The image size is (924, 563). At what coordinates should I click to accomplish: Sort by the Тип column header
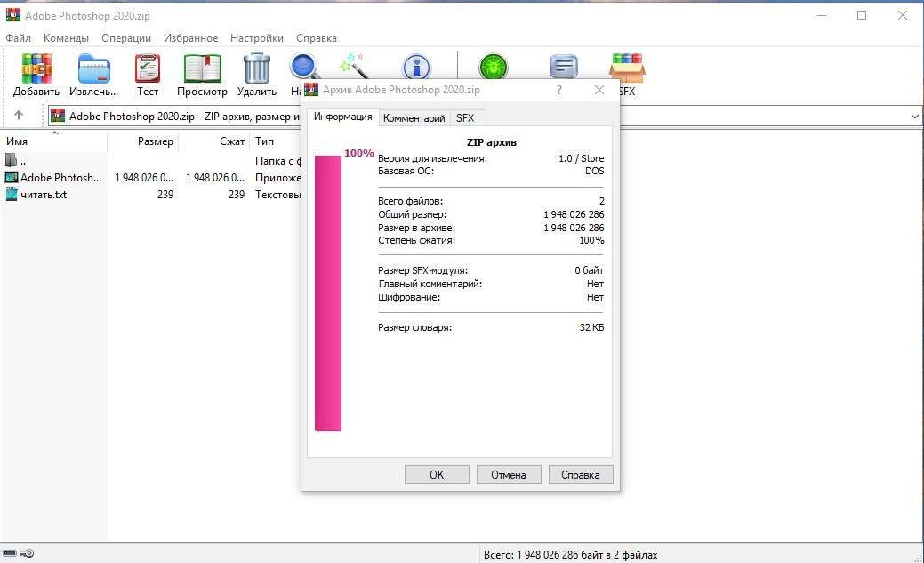click(x=275, y=141)
